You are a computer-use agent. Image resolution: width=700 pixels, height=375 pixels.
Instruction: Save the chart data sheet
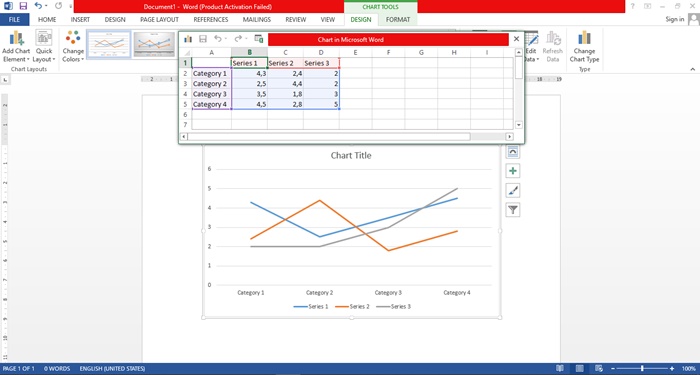[203, 39]
